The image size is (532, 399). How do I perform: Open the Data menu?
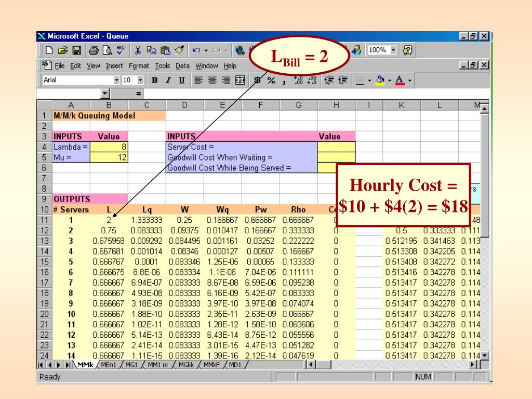(182, 66)
